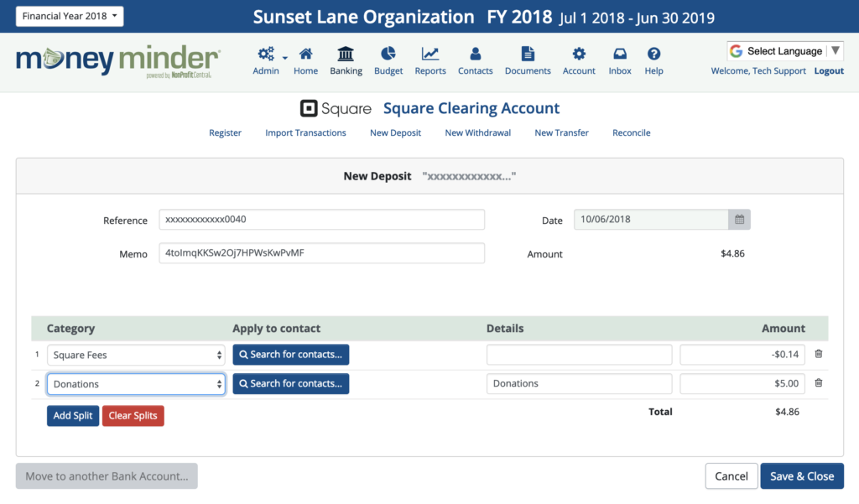
Task: Switch to New Deposit tab
Action: [x=396, y=132]
